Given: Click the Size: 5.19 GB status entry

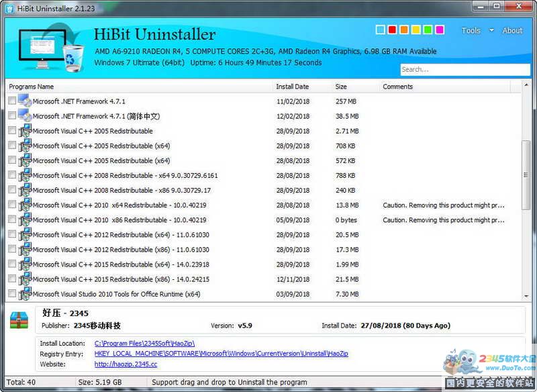Looking at the screenshot, I should pyautogui.click(x=100, y=382).
